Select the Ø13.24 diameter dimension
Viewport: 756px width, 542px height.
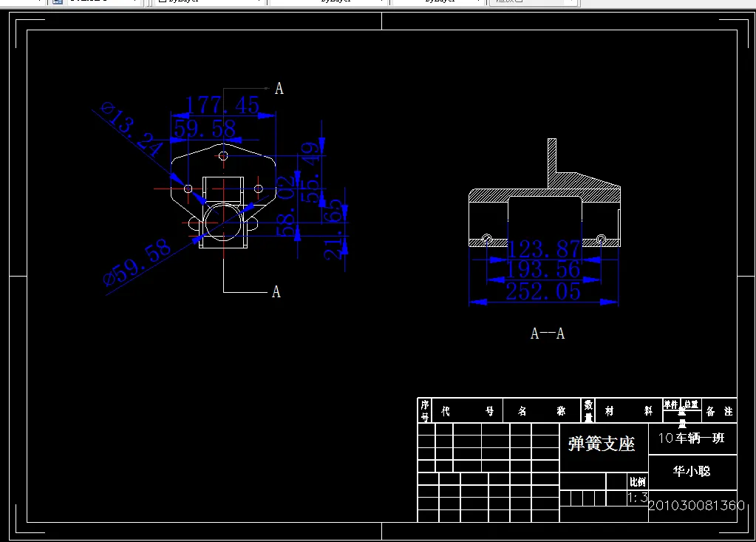[x=132, y=129]
